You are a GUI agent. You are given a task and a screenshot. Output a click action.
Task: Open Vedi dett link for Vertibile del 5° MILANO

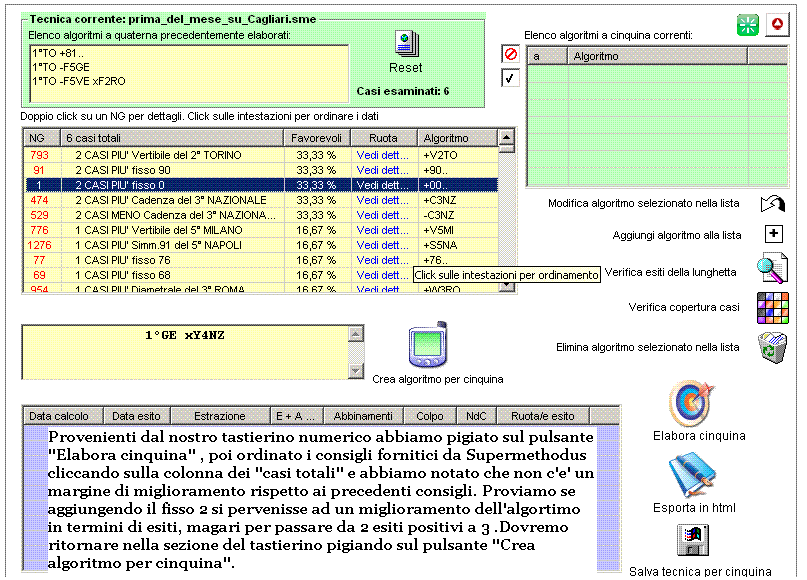pos(382,230)
